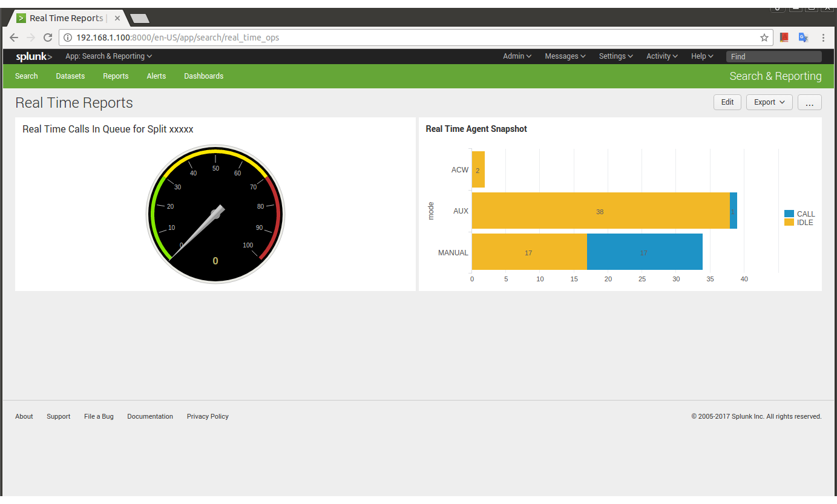
Task: Open Chrome's three-dot menu
Action: (x=823, y=38)
